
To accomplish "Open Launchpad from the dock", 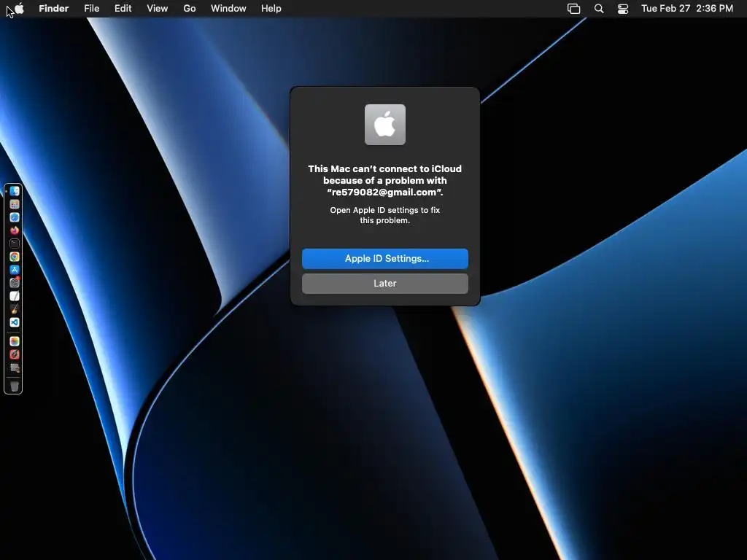I will pyautogui.click(x=15, y=204).
